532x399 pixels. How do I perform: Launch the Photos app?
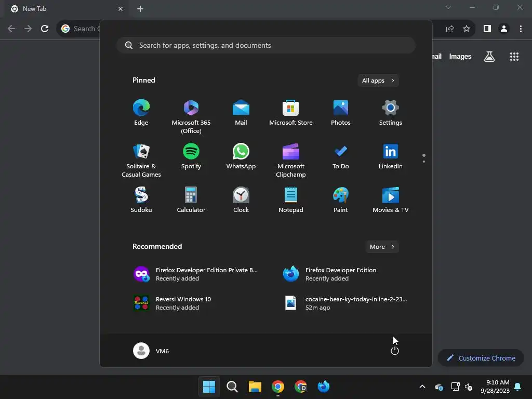(341, 113)
